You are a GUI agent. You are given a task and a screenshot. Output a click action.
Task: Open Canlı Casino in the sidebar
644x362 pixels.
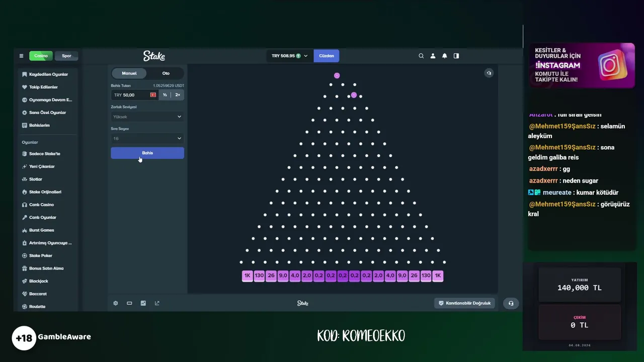tap(41, 205)
